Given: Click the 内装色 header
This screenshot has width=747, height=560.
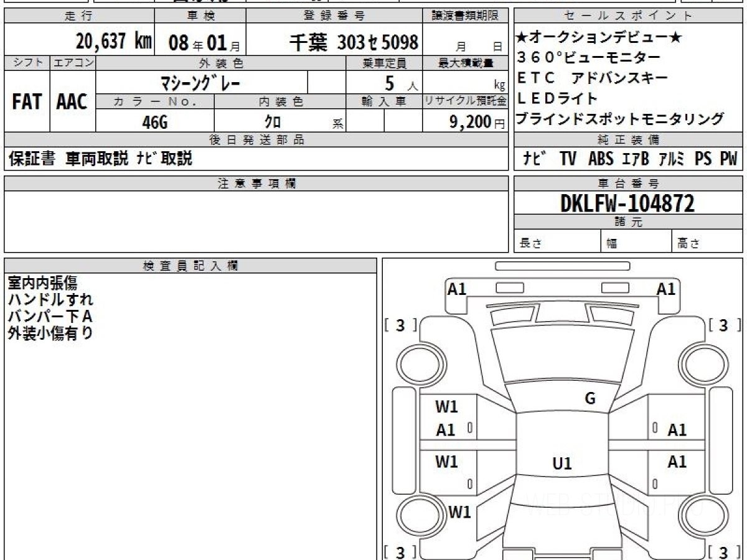Looking at the screenshot, I should click(280, 101).
